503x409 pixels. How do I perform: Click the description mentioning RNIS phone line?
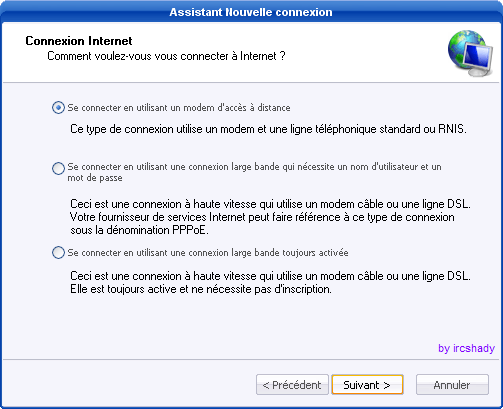(268, 129)
